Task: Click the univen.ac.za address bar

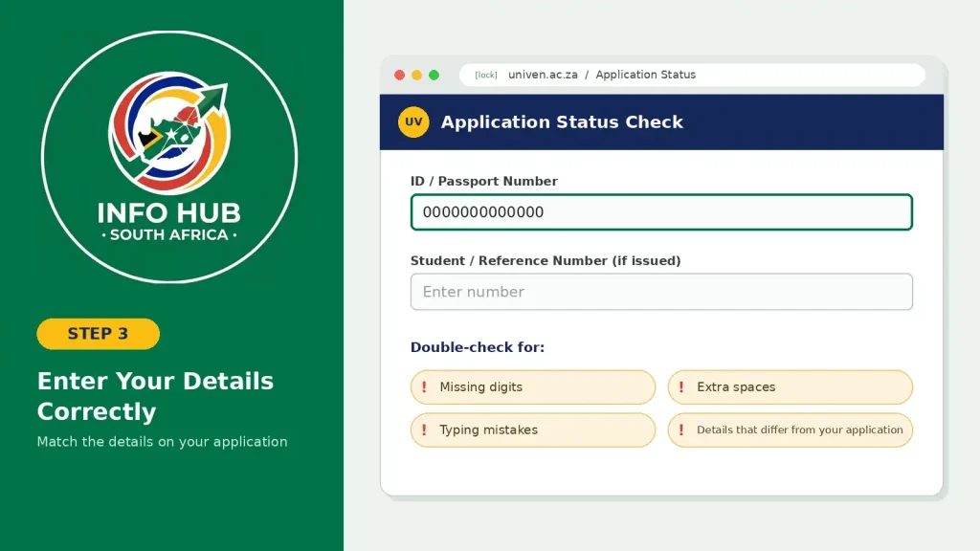Action: coord(692,75)
